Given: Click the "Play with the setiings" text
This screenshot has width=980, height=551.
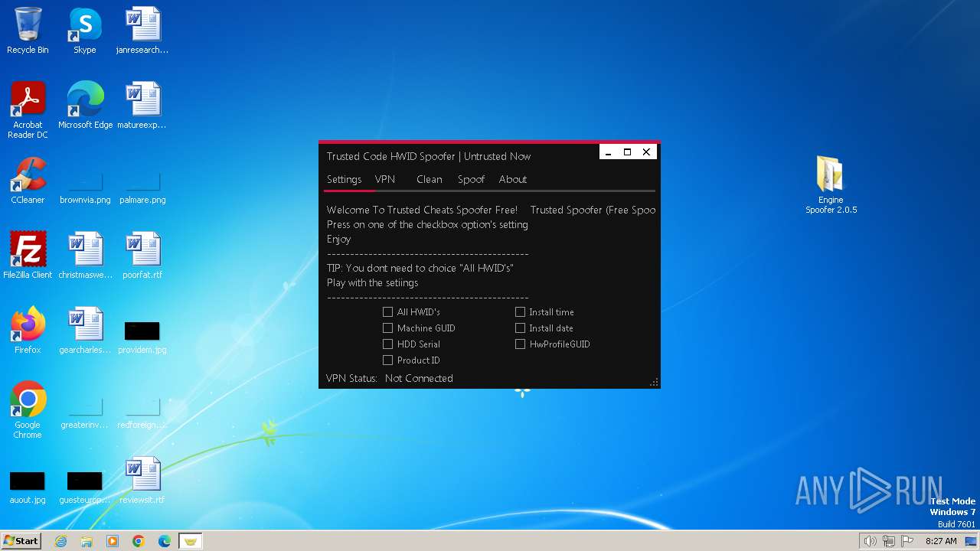Looking at the screenshot, I should point(372,282).
